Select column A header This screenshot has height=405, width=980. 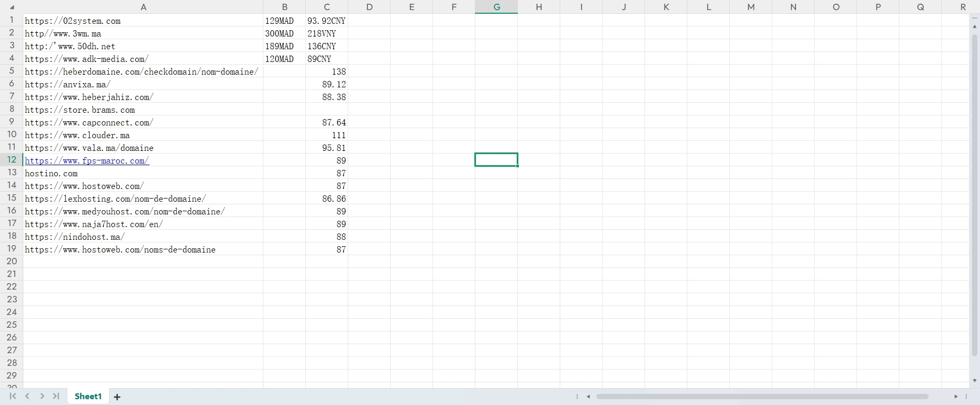[143, 7]
